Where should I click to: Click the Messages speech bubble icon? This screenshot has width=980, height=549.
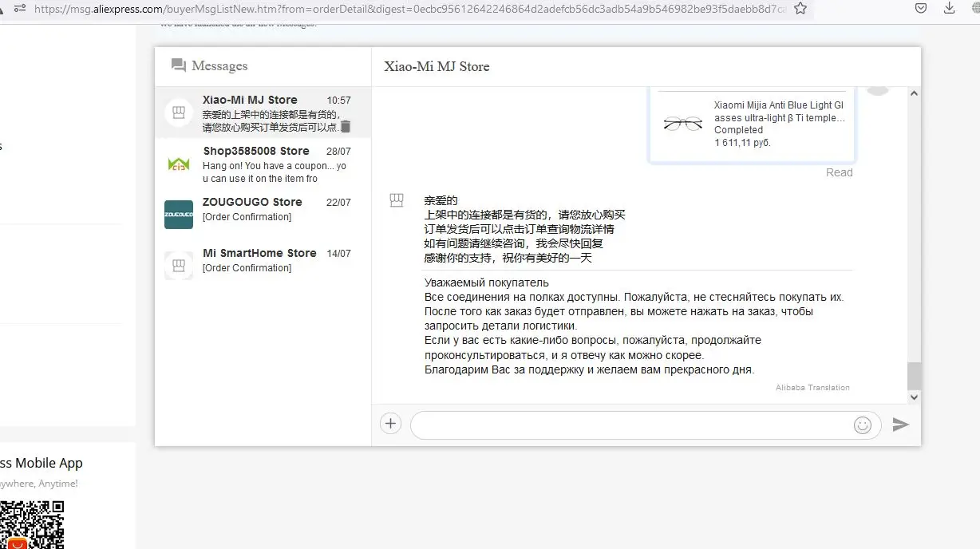178,65
